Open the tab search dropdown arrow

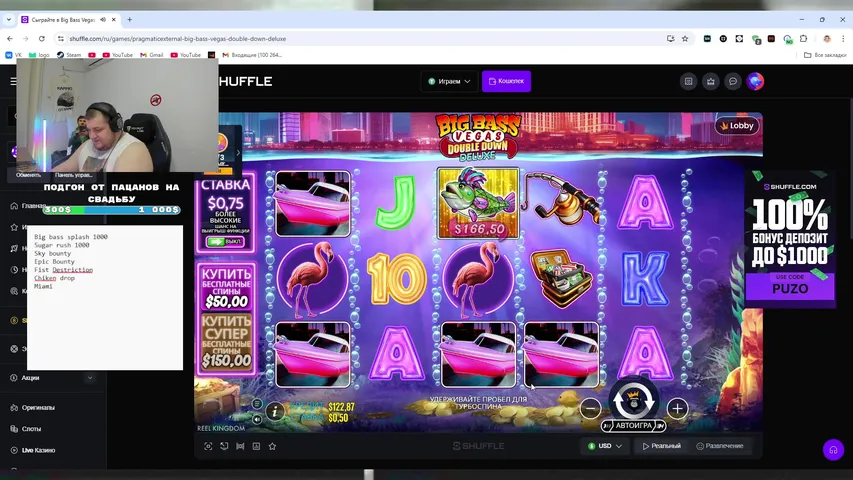(x=9, y=19)
